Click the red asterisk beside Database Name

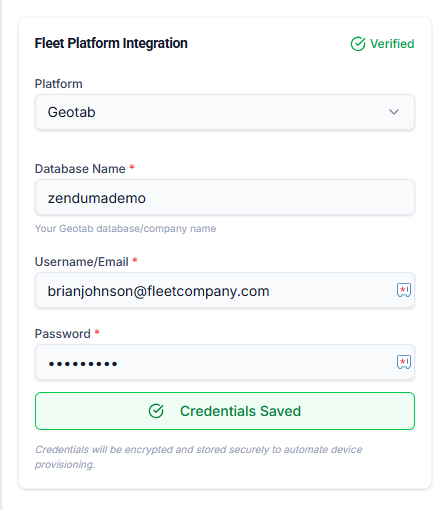point(132,167)
